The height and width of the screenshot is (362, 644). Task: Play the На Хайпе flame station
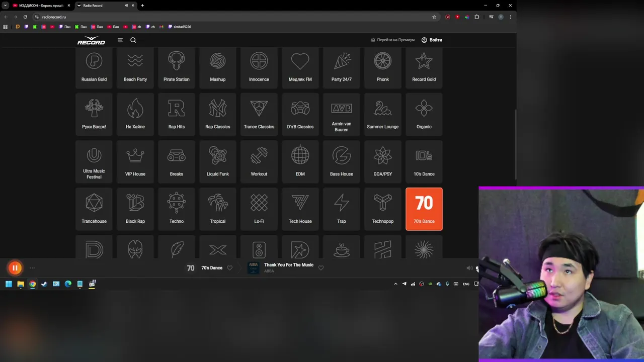[x=135, y=114]
